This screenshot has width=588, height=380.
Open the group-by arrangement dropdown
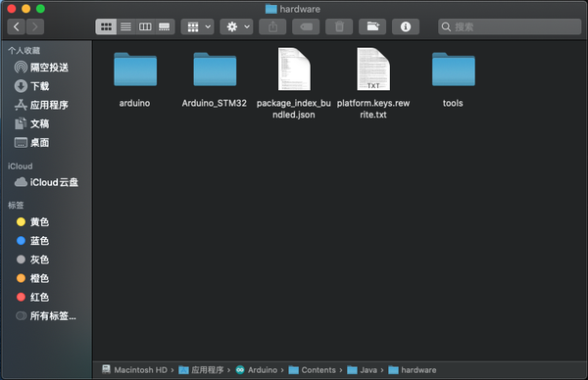click(198, 27)
